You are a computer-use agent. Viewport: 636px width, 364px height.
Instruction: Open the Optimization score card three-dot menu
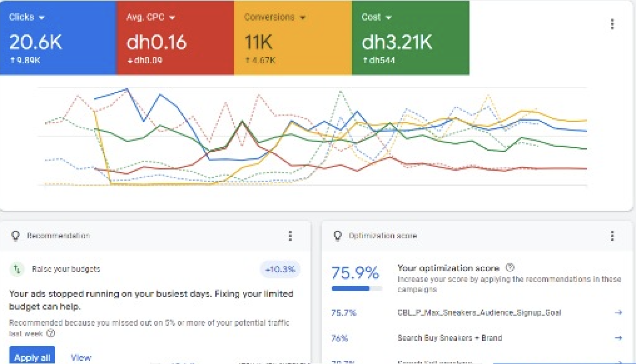612,236
